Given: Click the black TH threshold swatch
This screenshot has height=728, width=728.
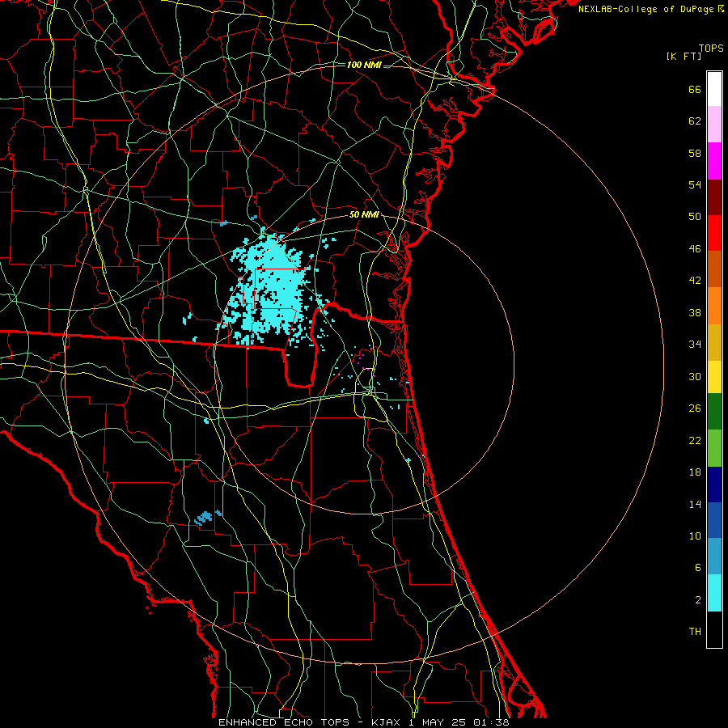Looking at the screenshot, I should [714, 629].
